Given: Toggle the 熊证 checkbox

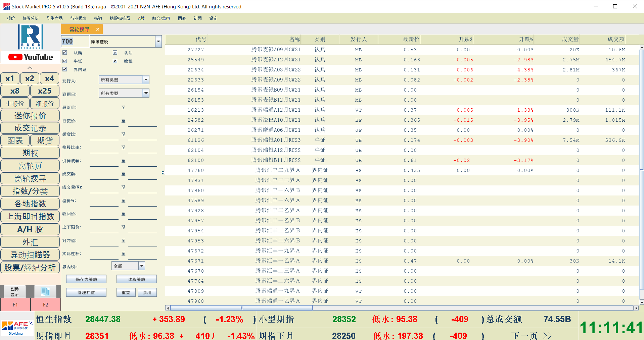Looking at the screenshot, I should (x=115, y=61).
